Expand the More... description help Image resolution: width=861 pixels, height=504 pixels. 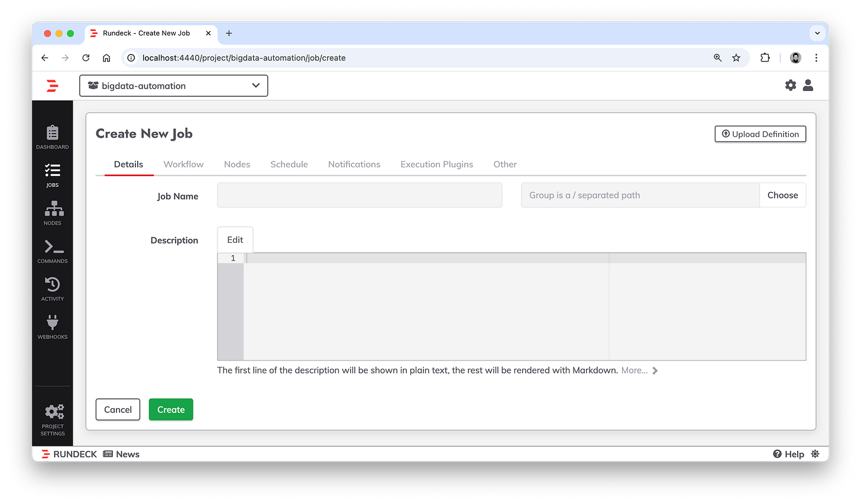[x=639, y=370]
